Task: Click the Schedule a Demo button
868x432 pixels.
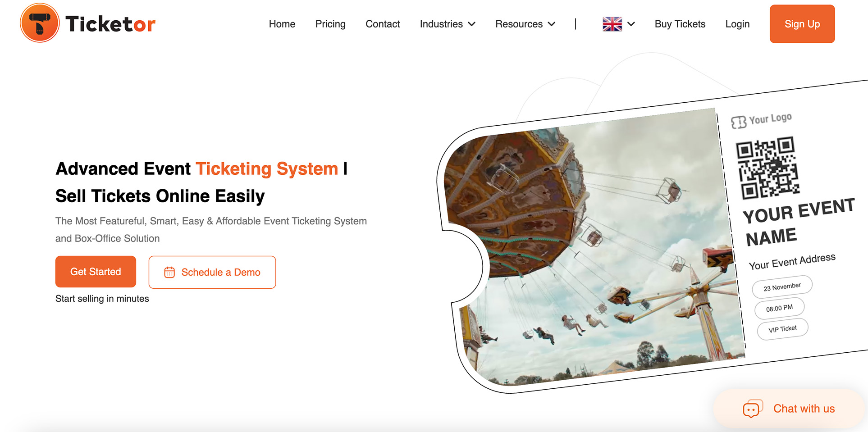Action: pos(212,272)
